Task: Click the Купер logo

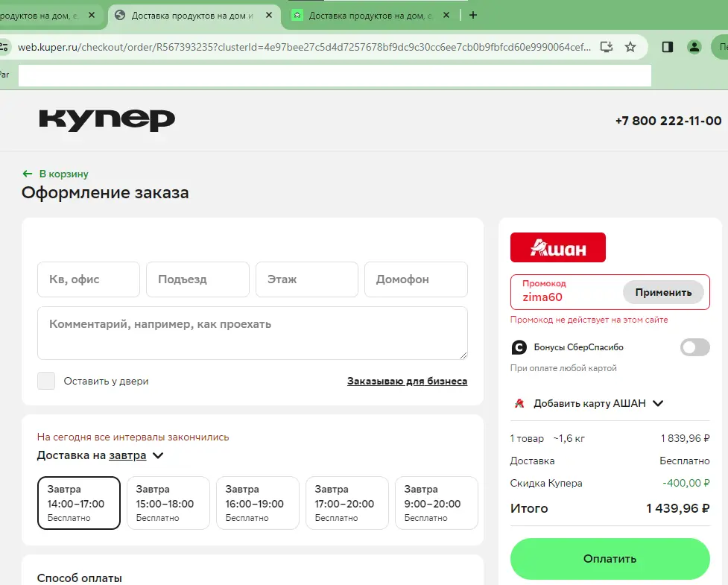Action: (107, 120)
